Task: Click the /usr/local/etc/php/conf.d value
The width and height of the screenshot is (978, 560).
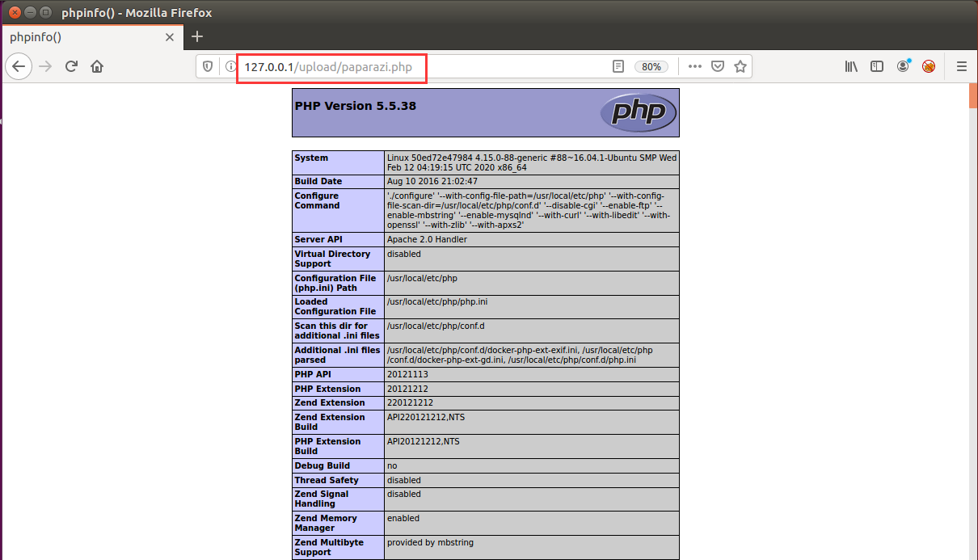Action: pos(436,326)
